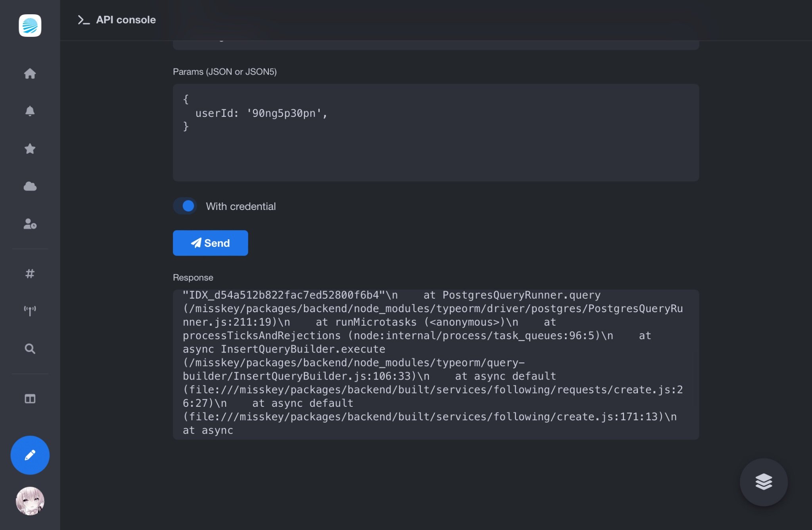The image size is (812, 530).
Task: Open Favorites star icon
Action: point(30,149)
